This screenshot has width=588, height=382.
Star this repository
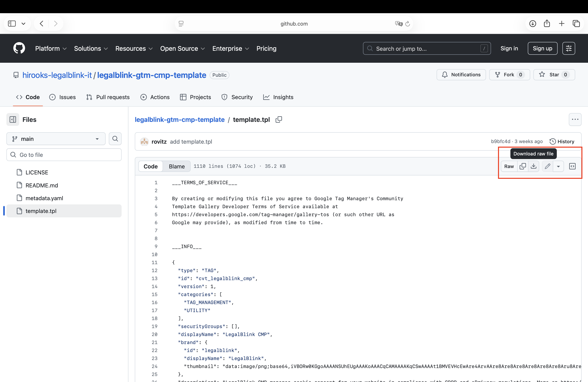tap(554, 75)
